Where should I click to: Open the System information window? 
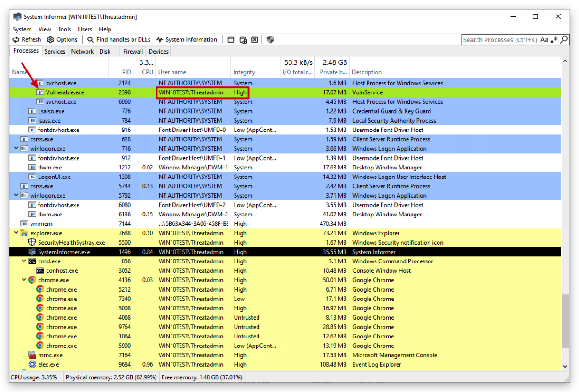[x=187, y=40]
